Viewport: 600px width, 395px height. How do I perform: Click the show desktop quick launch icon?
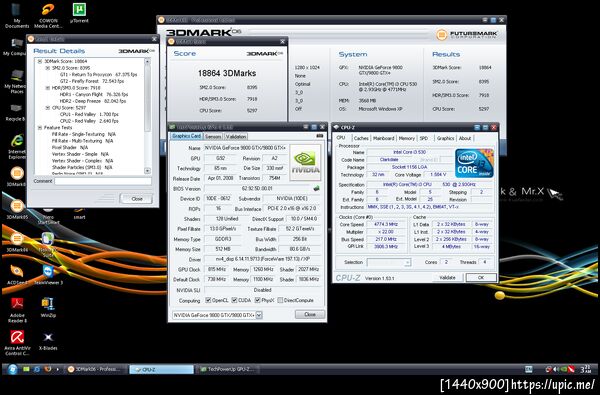tap(26, 369)
